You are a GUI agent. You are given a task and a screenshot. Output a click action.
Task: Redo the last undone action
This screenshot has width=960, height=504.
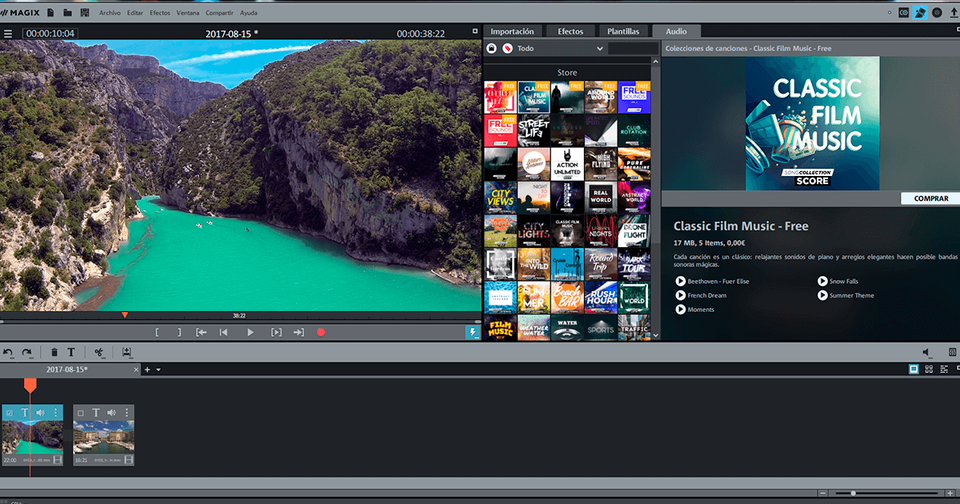(27, 352)
